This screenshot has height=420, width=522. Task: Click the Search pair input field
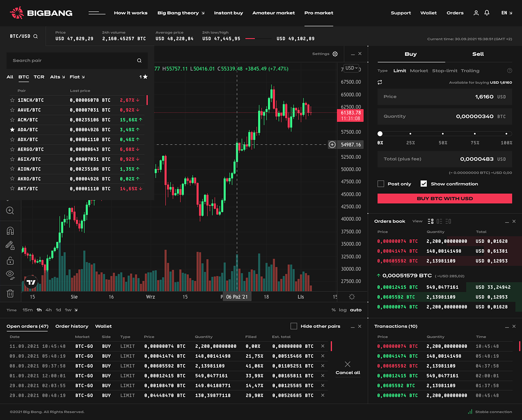(x=77, y=60)
